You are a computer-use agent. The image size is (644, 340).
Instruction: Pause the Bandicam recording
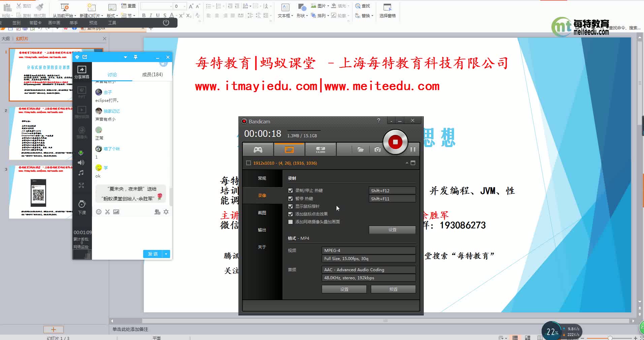(x=413, y=149)
